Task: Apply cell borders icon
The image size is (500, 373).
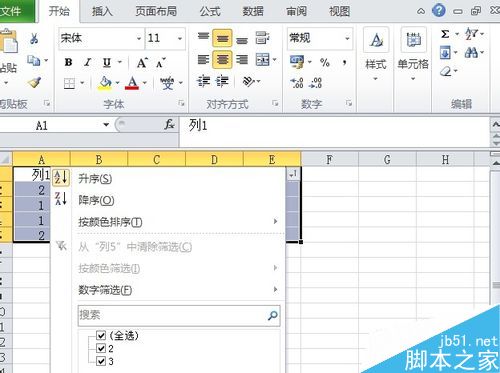Action: coord(69,83)
